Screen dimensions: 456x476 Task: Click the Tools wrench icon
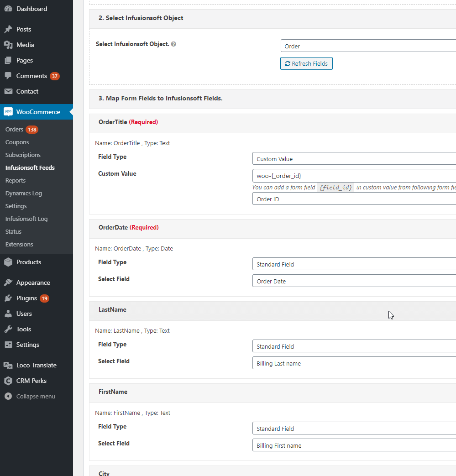click(8, 329)
